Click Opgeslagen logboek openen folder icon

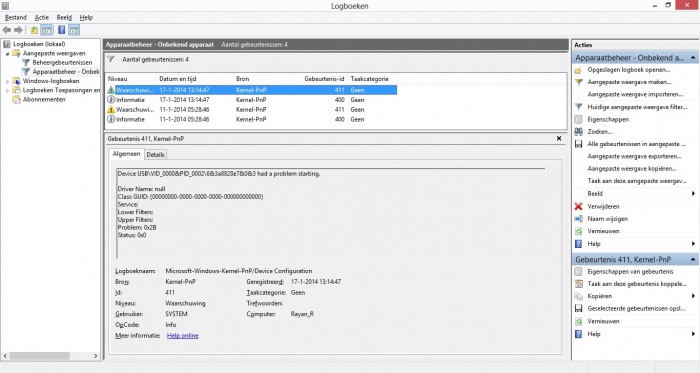tap(578, 70)
